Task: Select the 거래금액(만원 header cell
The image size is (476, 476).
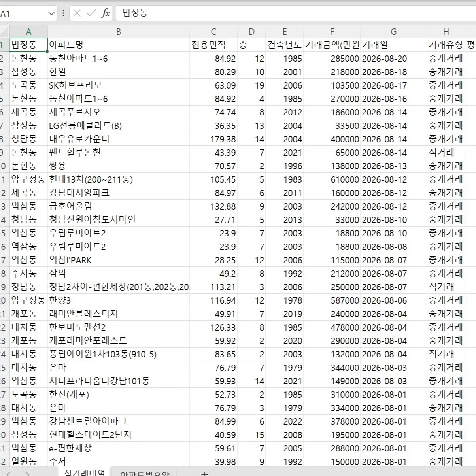Action: 332,45
